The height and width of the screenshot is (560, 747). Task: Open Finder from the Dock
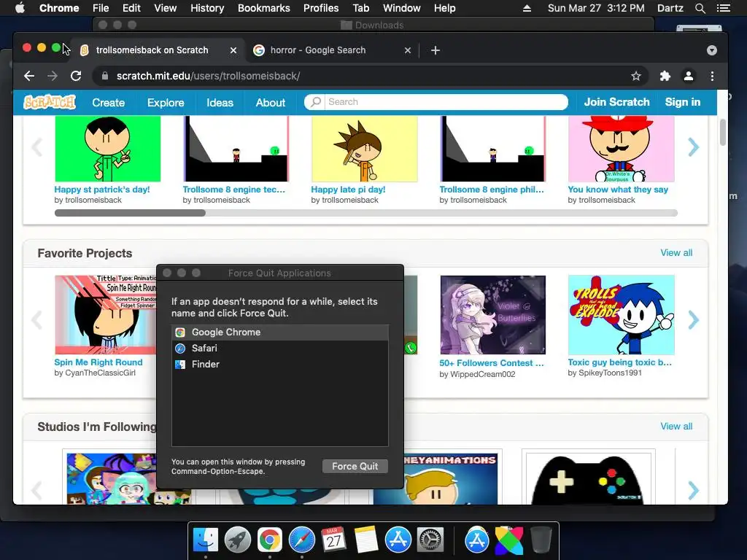(x=206, y=540)
